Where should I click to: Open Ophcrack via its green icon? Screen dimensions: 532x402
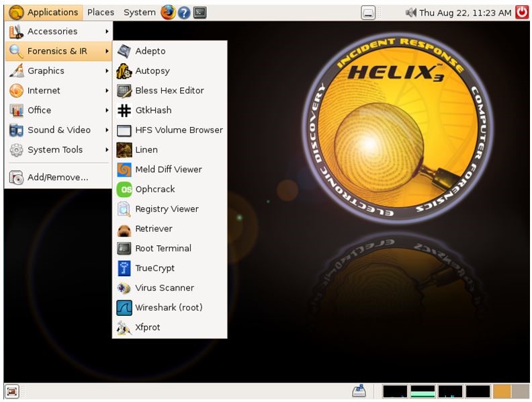tap(124, 190)
